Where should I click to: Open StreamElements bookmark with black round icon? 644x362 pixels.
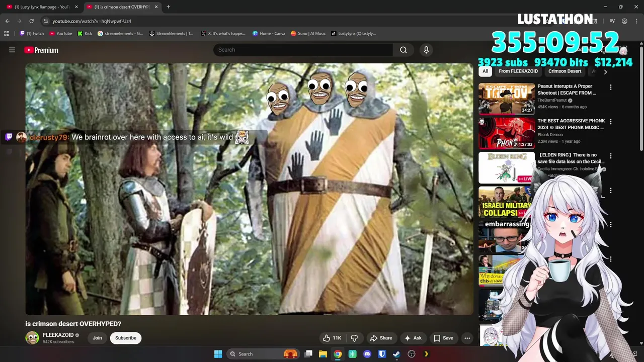172,34
